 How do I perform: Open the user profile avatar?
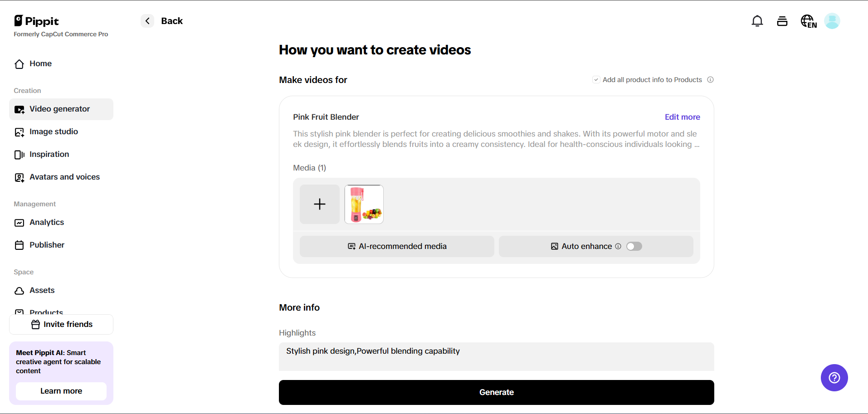[832, 21]
